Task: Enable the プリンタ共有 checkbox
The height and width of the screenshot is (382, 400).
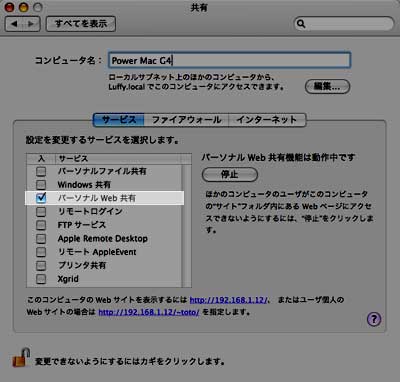Action: tap(41, 266)
